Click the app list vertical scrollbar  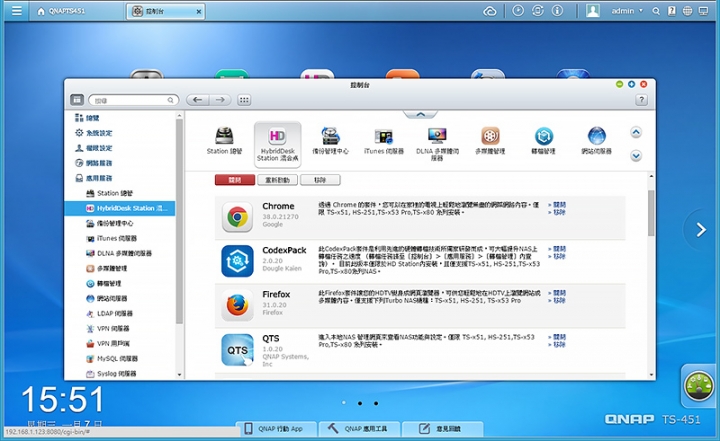coord(651,213)
